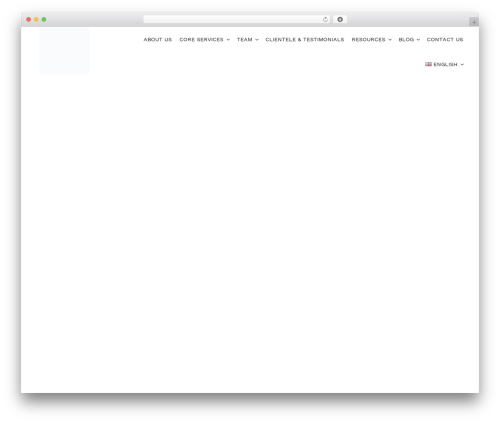
Task: Maximize the window with green button
Action: (x=44, y=19)
